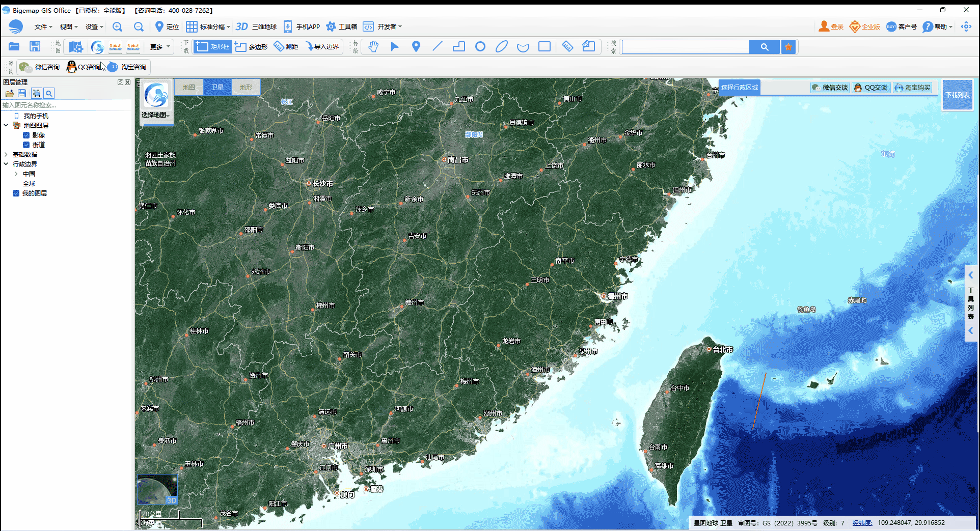Expand the 基础数据 tree node

click(6, 155)
